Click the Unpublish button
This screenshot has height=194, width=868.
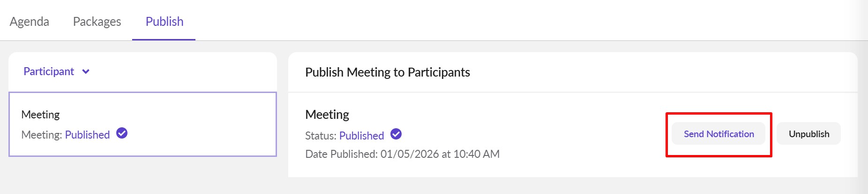tap(808, 134)
